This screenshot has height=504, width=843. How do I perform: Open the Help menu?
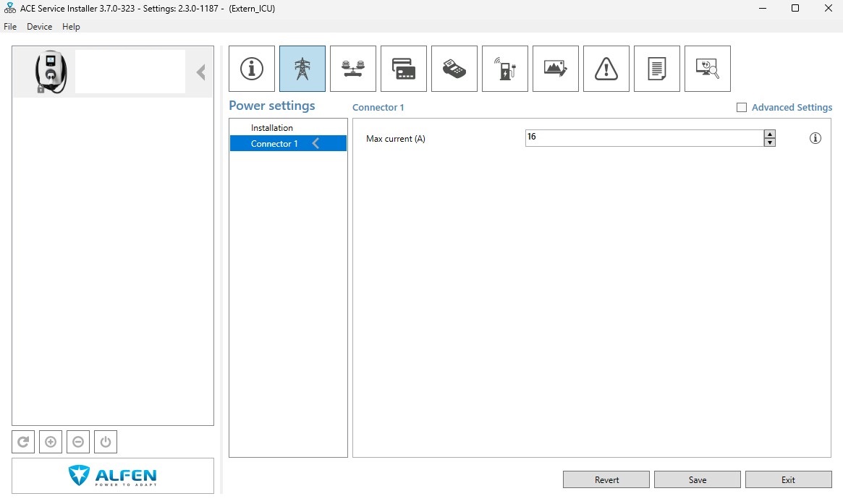[x=71, y=26]
